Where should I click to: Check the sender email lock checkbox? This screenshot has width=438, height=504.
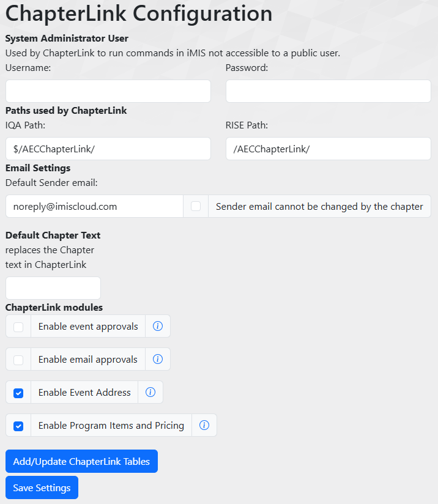196,207
